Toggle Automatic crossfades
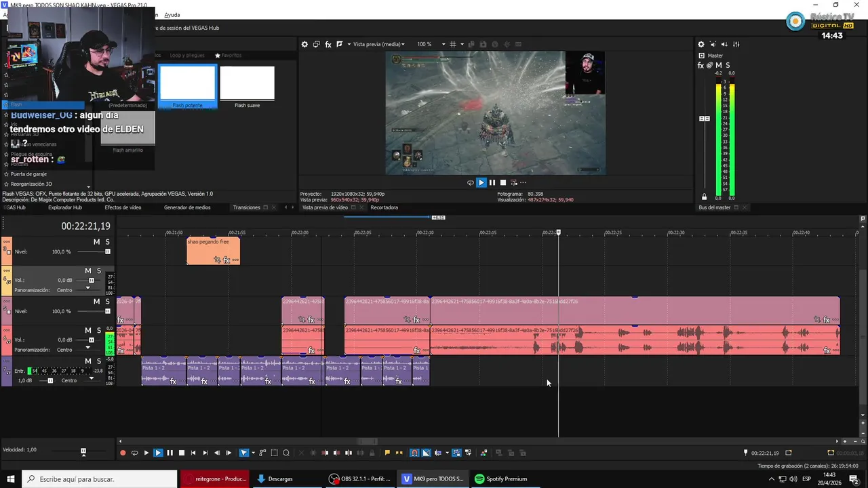868x488 pixels. point(426,453)
